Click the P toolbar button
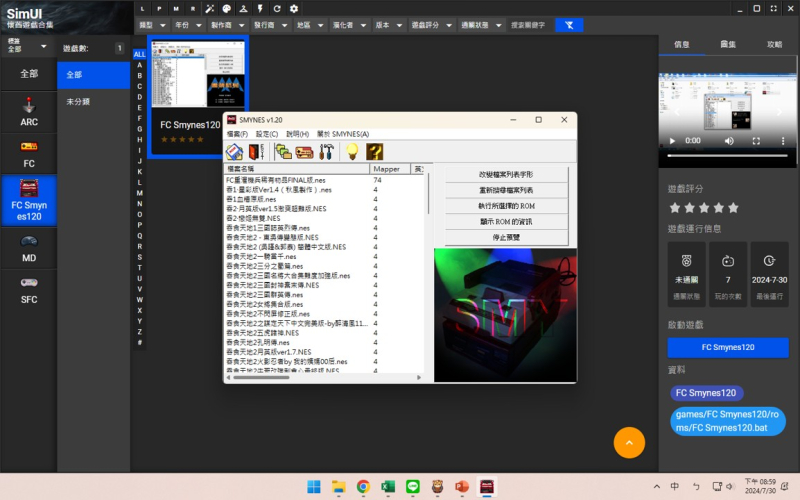 (159, 9)
